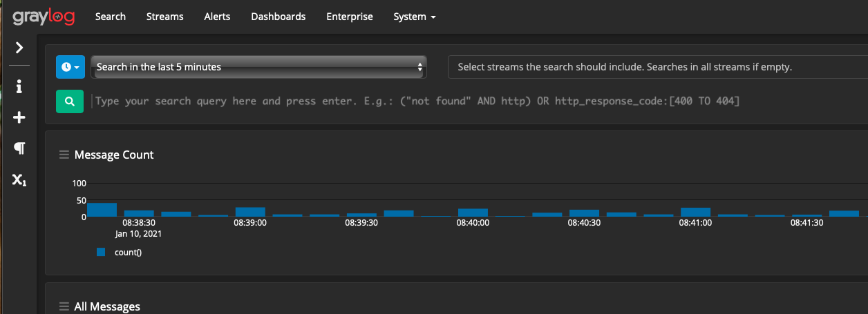868x314 pixels.
Task: Click the stream selection field
Action: 658,68
